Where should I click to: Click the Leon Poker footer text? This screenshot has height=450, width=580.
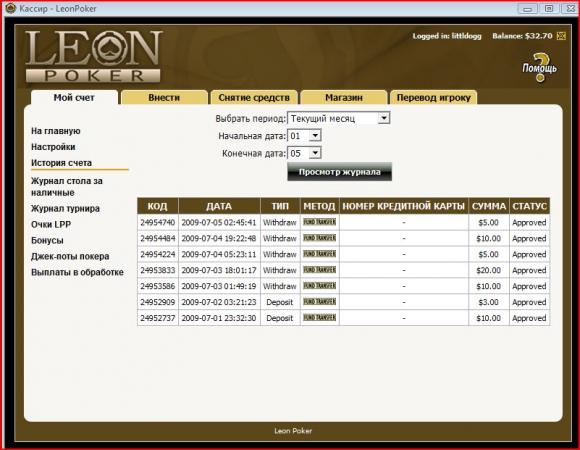pos(293,431)
